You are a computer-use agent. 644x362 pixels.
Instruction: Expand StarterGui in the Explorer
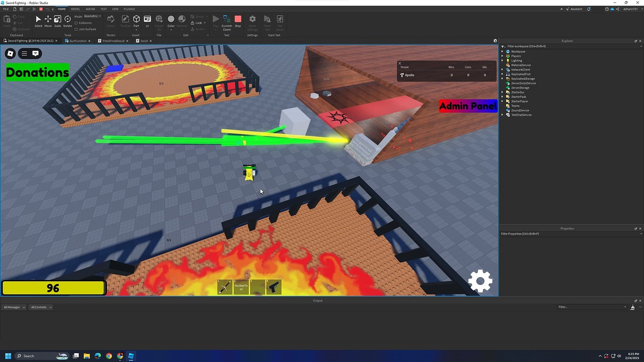click(x=502, y=92)
